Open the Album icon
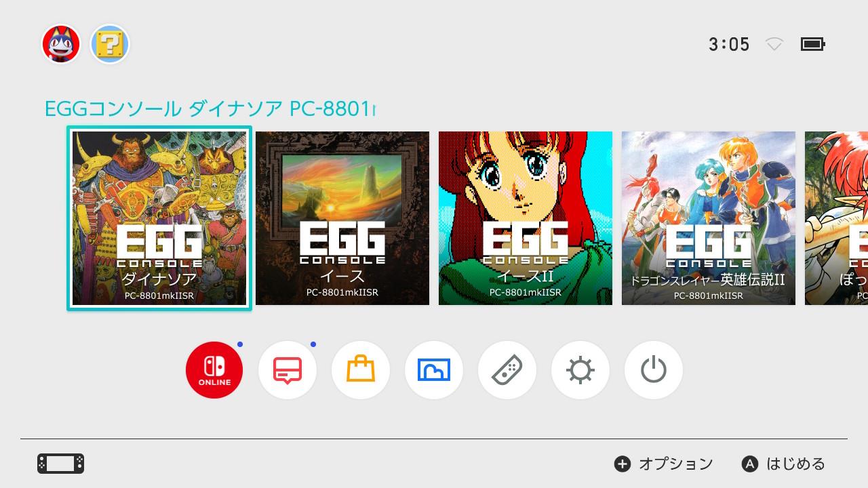 (434, 370)
